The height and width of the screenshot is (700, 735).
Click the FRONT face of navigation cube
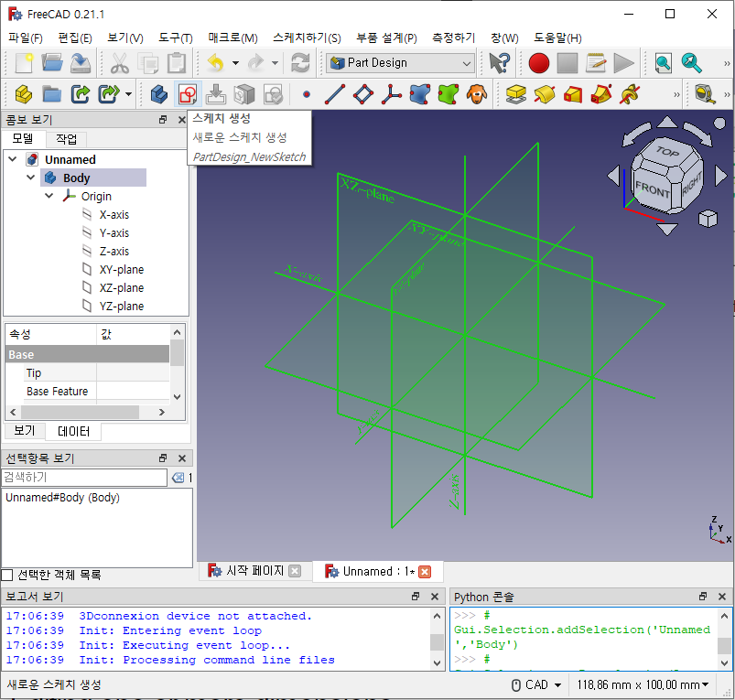click(652, 189)
